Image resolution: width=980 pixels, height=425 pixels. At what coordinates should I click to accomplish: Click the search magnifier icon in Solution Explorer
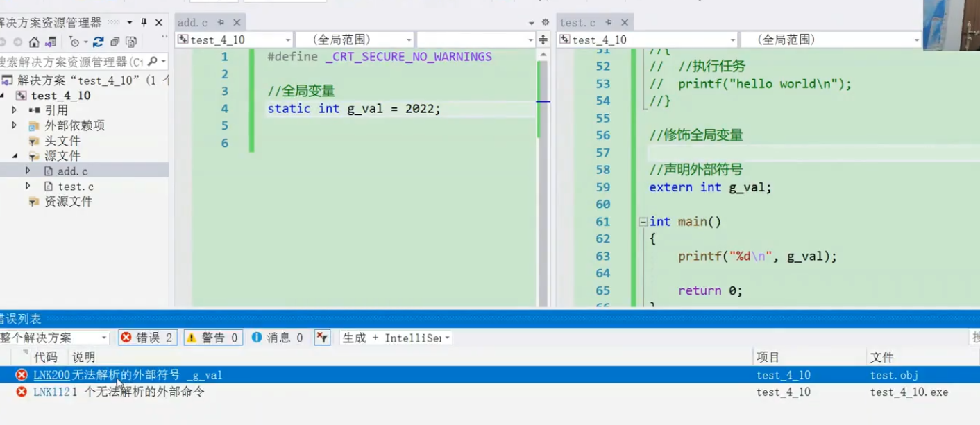152,62
